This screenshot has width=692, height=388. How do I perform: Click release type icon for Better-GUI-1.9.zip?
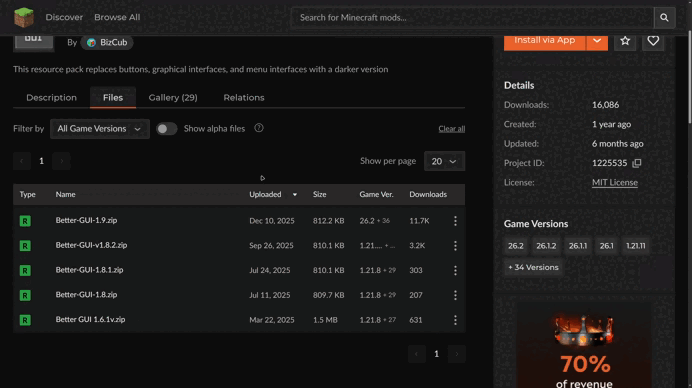point(25,221)
